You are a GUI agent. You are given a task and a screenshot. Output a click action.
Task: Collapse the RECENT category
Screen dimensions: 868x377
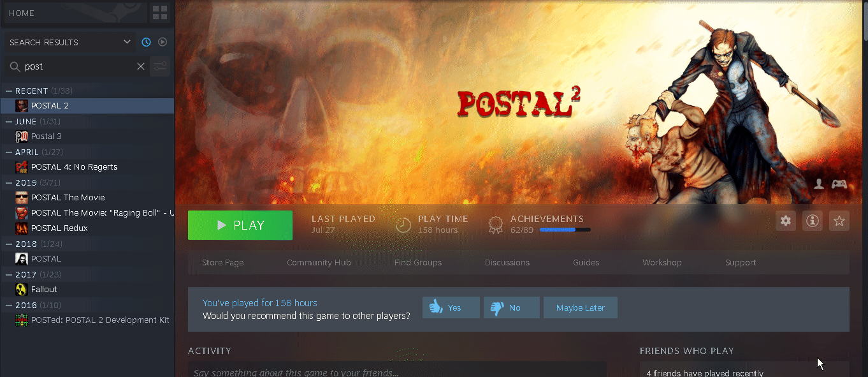coord(9,91)
